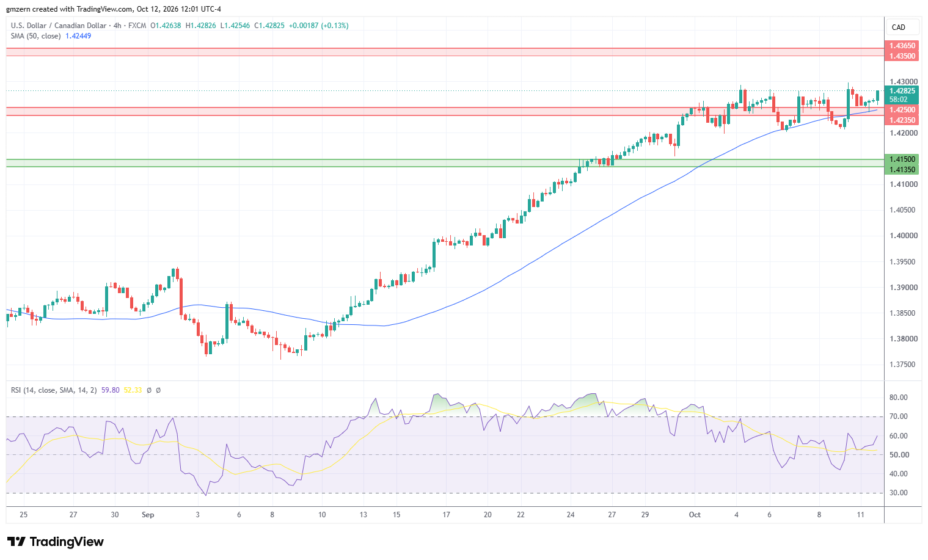Select the U.S. Dollar / Canadian Dollar symbol title

click(x=59, y=26)
